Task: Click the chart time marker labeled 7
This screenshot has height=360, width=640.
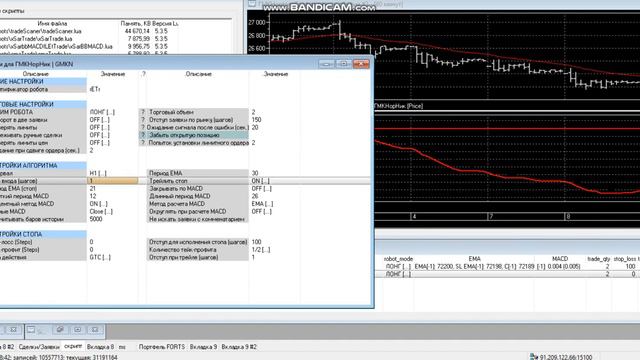Action: tap(491, 216)
